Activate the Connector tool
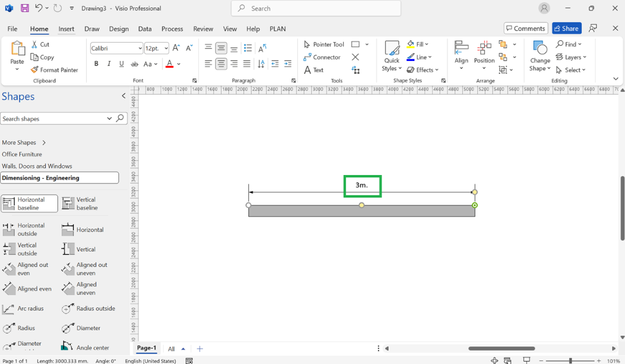 [322, 57]
